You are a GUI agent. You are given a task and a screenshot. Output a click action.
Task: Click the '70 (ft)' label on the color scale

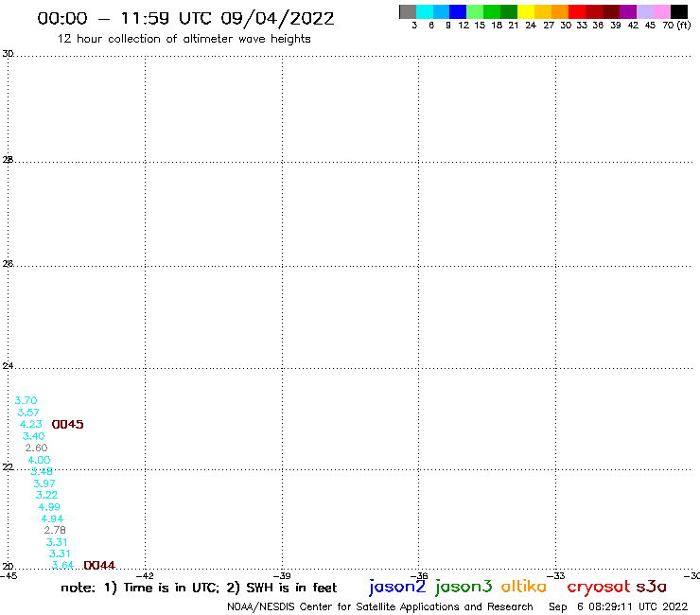click(676, 26)
